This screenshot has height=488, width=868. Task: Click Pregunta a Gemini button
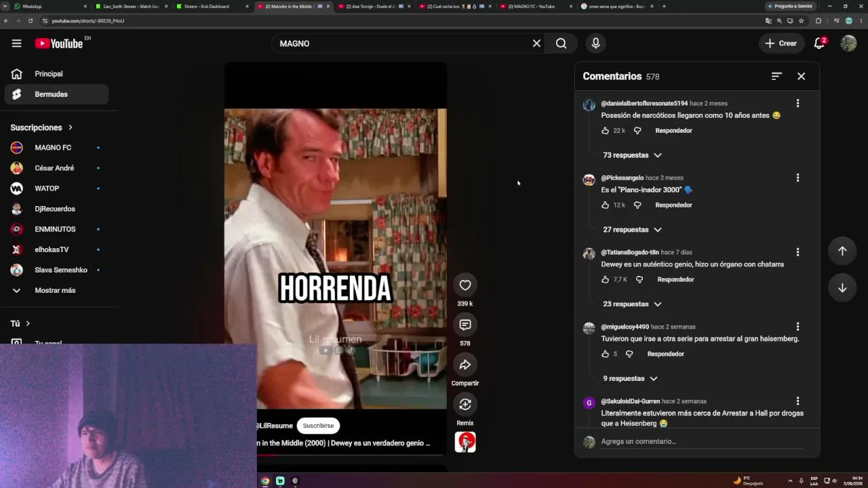pyautogui.click(x=790, y=6)
